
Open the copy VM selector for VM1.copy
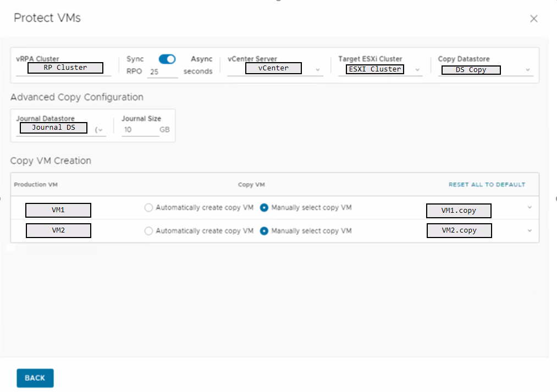coord(530,208)
